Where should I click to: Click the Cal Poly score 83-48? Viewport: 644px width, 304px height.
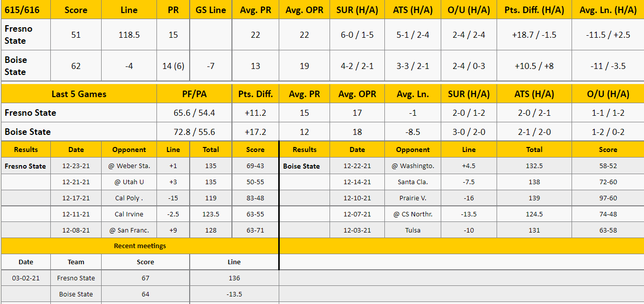[255, 198]
